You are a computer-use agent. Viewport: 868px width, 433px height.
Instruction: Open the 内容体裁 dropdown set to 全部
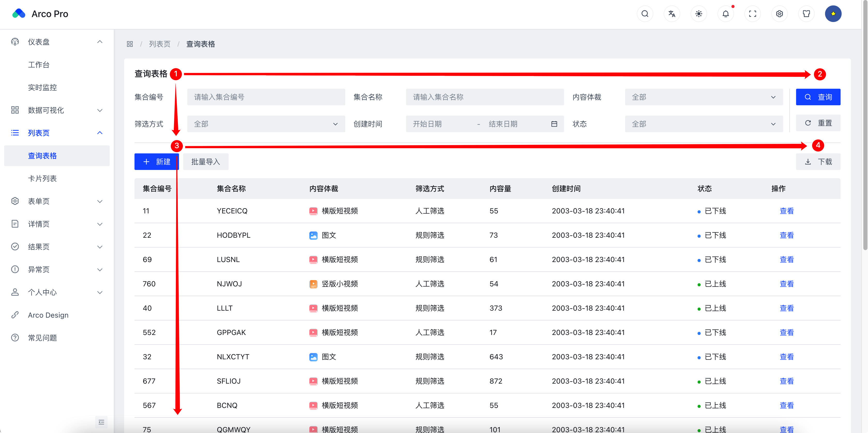(x=704, y=97)
